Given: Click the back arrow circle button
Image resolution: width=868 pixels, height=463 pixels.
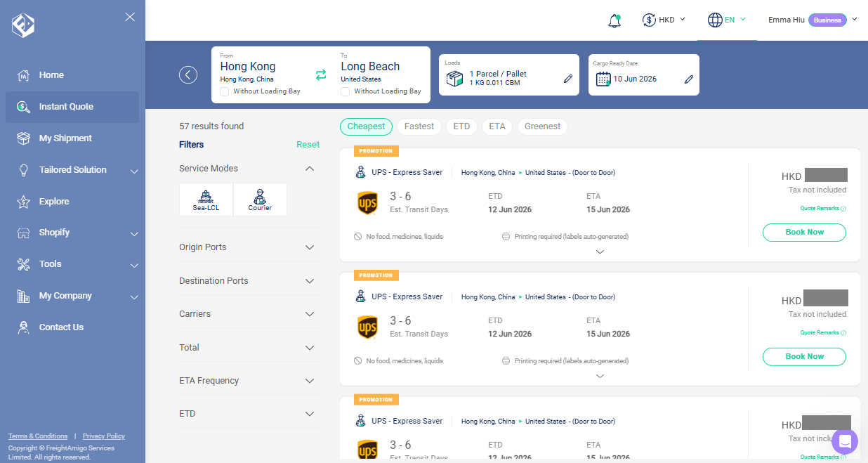Looking at the screenshot, I should [188, 74].
